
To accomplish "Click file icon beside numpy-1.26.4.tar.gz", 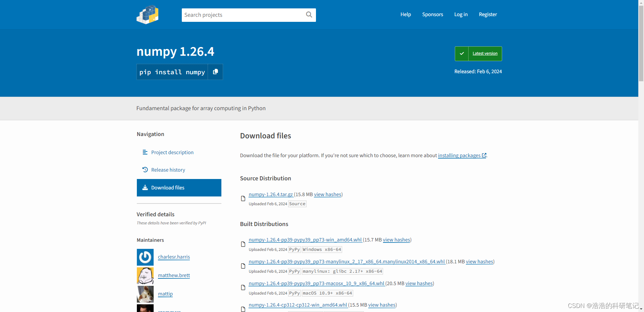I will (x=243, y=198).
